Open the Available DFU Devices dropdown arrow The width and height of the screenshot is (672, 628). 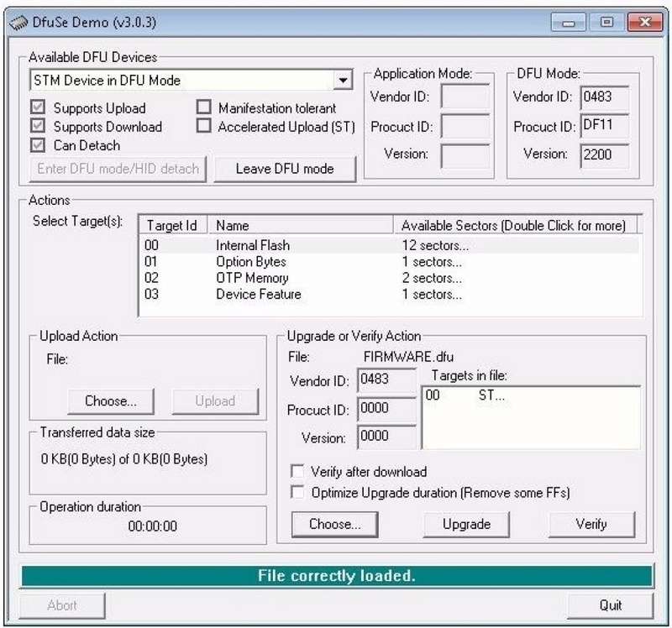pyautogui.click(x=343, y=80)
